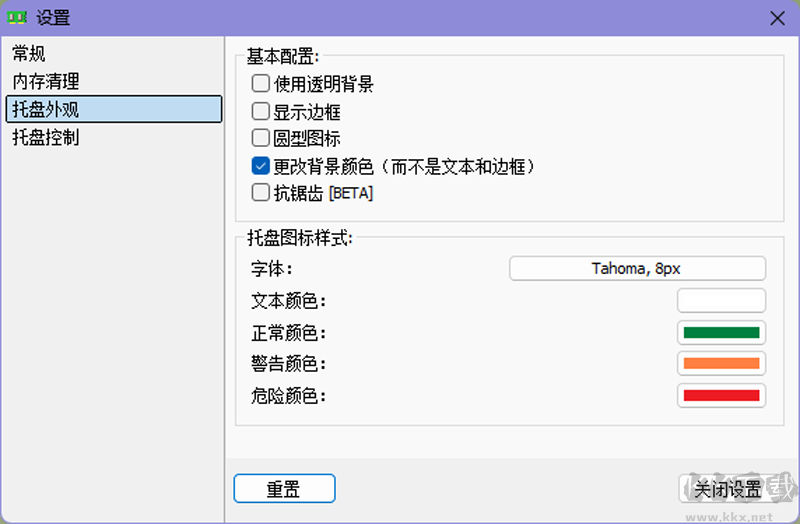800x524 pixels.
Task: Switch to the 托盘控制 section
Action: (x=46, y=137)
